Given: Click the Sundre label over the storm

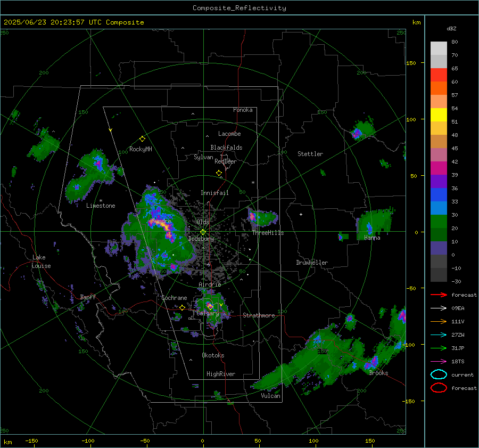Looking at the screenshot, I should (161, 221).
